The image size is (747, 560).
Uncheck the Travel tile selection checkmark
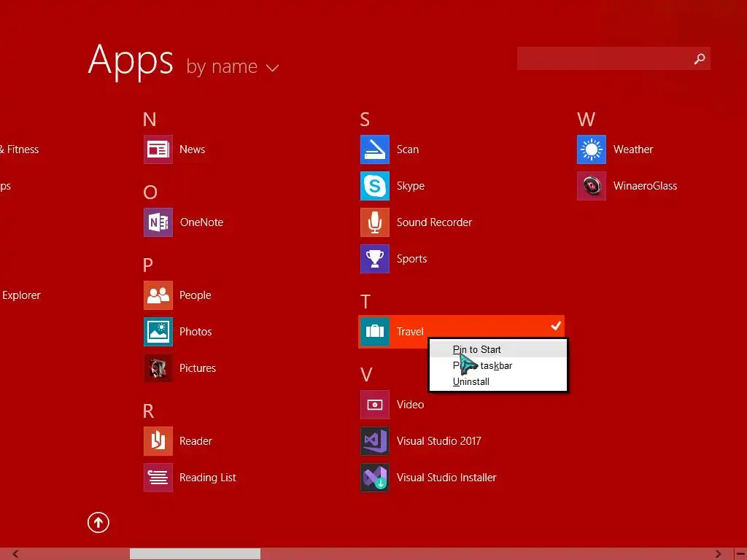click(556, 326)
